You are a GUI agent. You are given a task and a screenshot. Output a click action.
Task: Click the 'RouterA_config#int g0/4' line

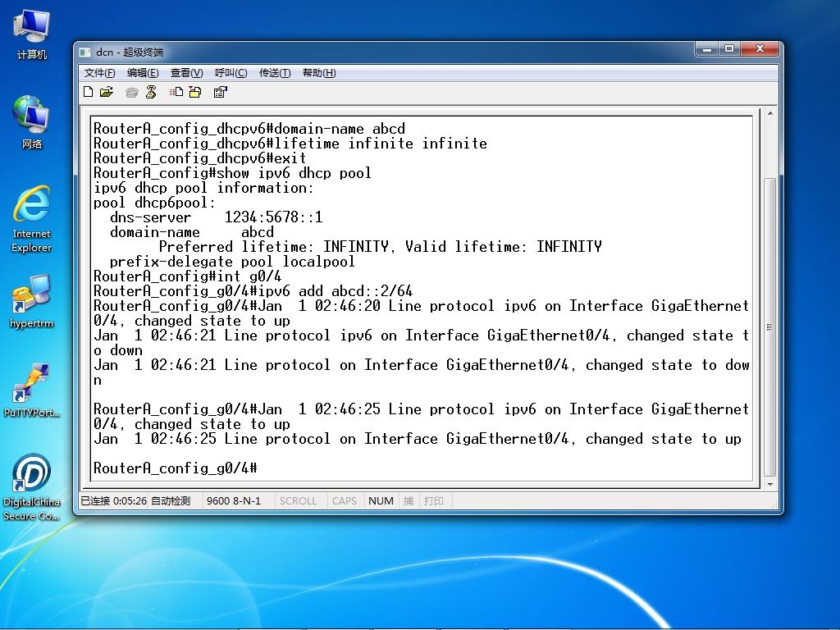(x=188, y=276)
